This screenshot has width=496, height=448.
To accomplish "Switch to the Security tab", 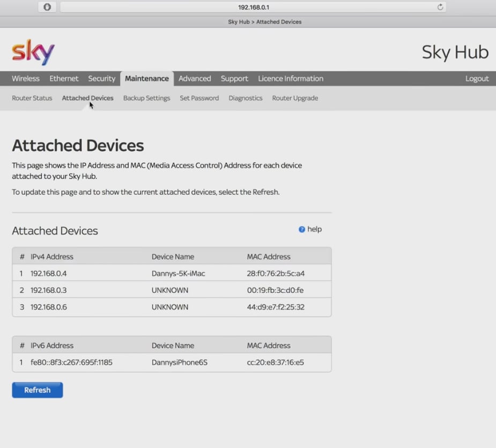I will (101, 78).
